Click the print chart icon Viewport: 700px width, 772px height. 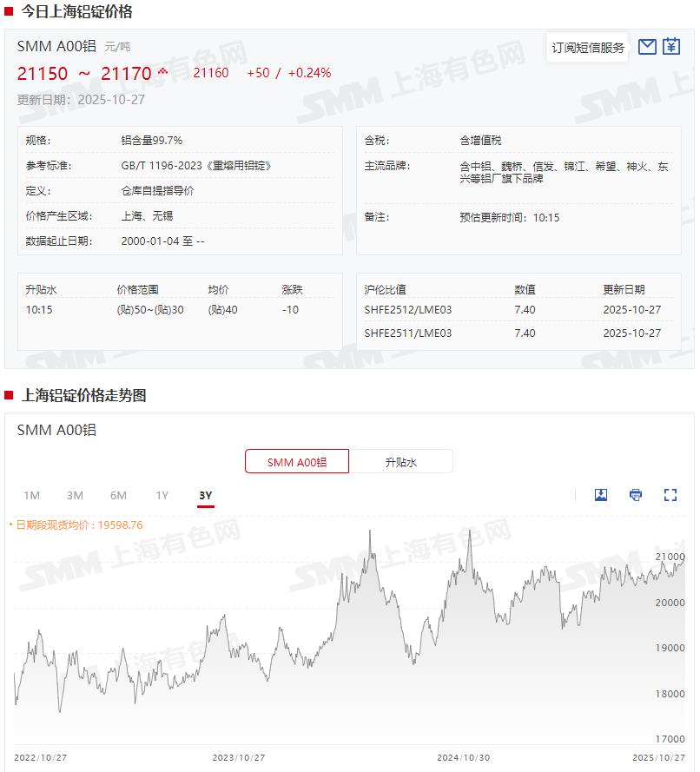coord(636,495)
